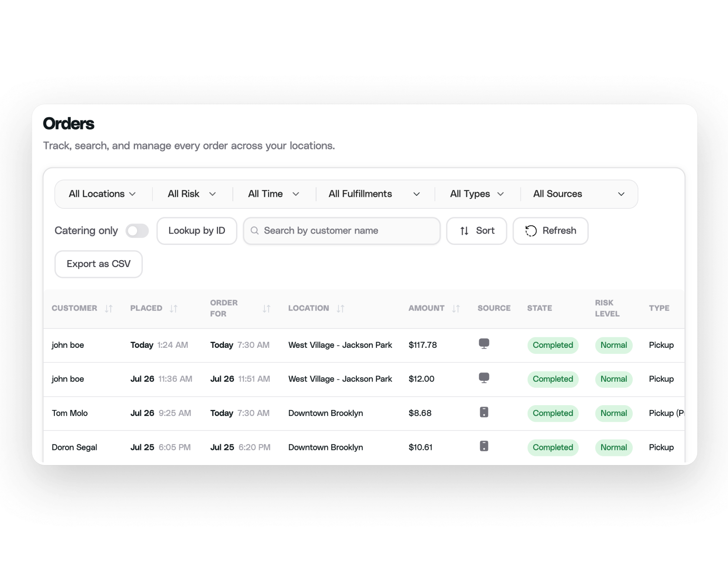
Task: Click the Lookup by ID button
Action: pos(197,231)
